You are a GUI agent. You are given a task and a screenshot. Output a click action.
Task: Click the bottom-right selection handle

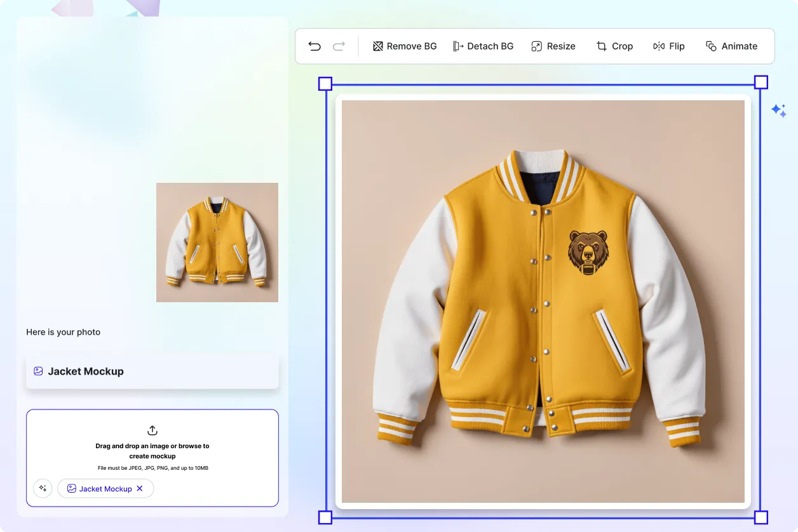[x=760, y=517]
